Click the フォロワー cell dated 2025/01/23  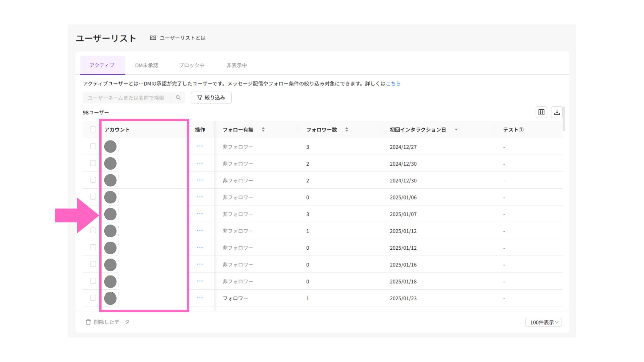pos(235,298)
